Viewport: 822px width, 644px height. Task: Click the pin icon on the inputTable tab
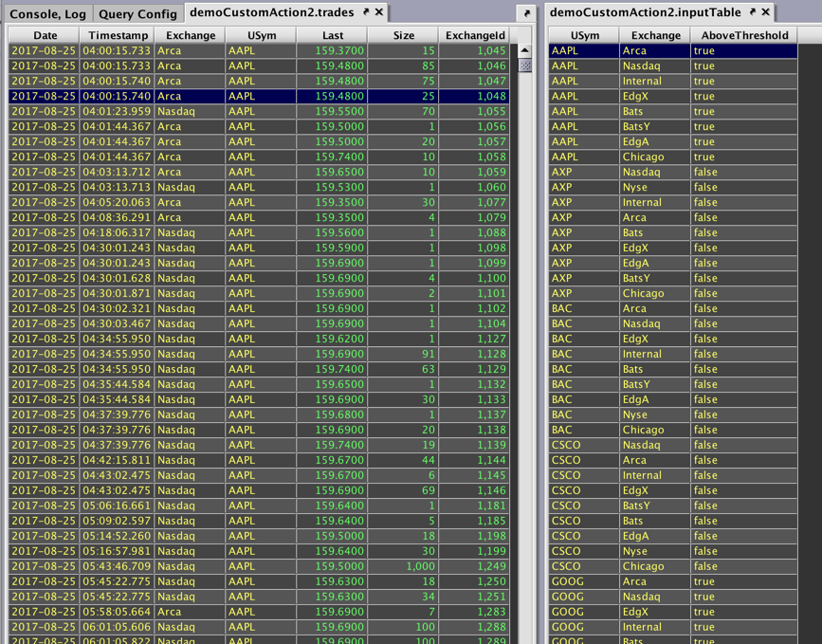coord(753,12)
